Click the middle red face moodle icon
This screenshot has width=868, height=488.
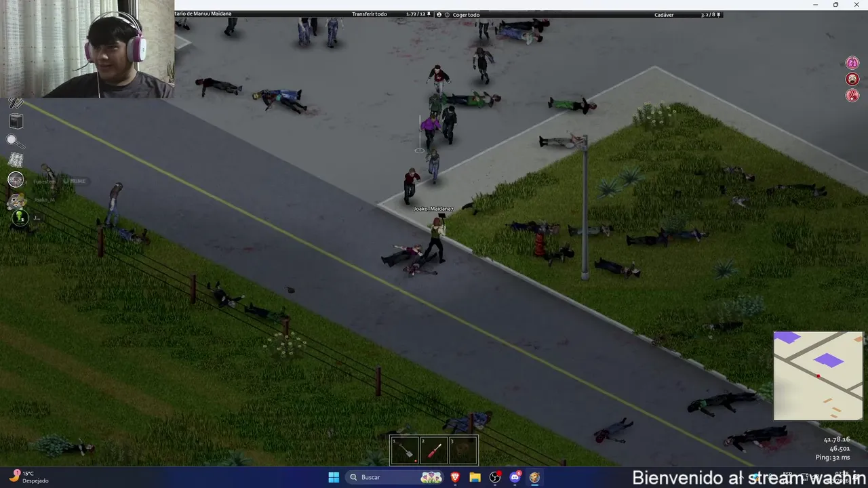click(x=852, y=79)
